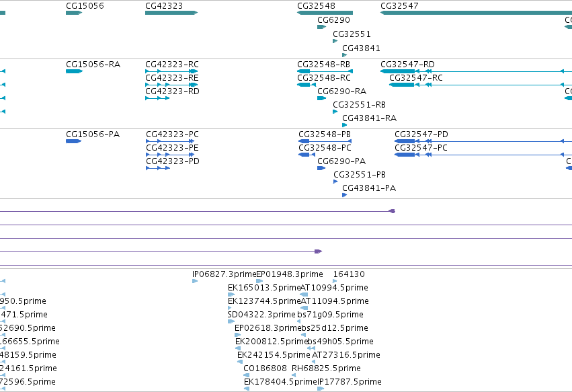Select EST EK178404.5prime

(x=280, y=382)
